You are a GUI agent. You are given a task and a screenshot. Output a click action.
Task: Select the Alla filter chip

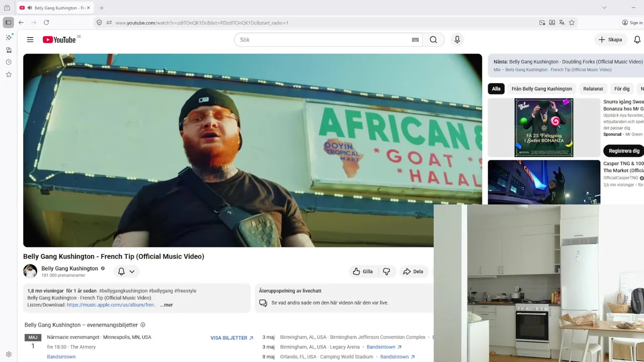496,88
